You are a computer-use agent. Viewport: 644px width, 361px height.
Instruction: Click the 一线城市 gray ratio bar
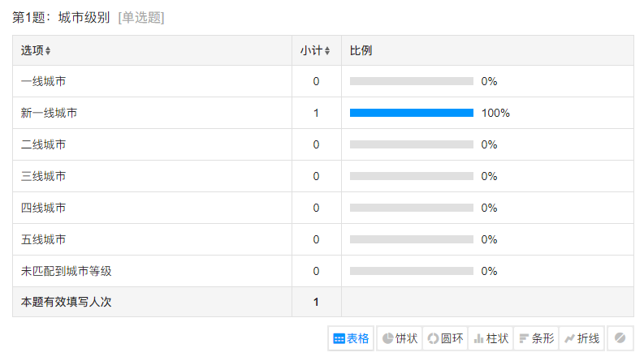[x=412, y=81]
